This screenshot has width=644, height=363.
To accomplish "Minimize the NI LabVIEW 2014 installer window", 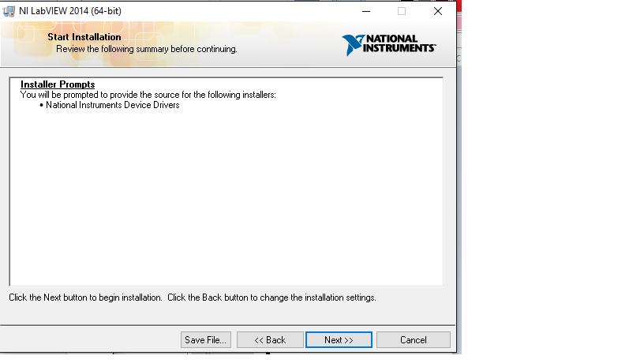I will (x=366, y=11).
